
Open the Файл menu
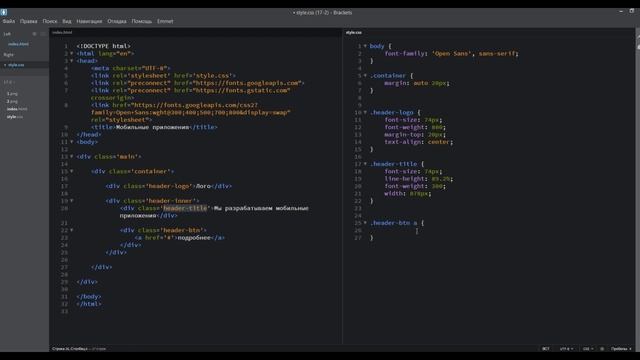click(x=9, y=21)
